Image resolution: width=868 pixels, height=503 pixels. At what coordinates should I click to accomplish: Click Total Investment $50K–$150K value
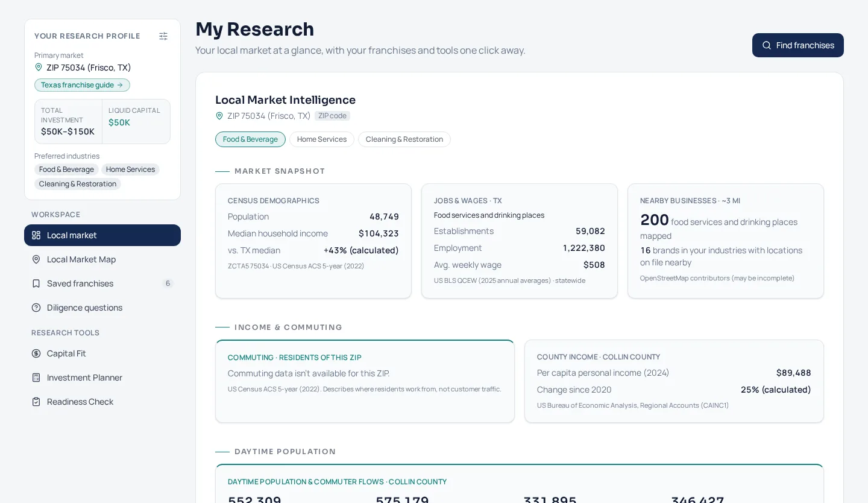pyautogui.click(x=68, y=131)
